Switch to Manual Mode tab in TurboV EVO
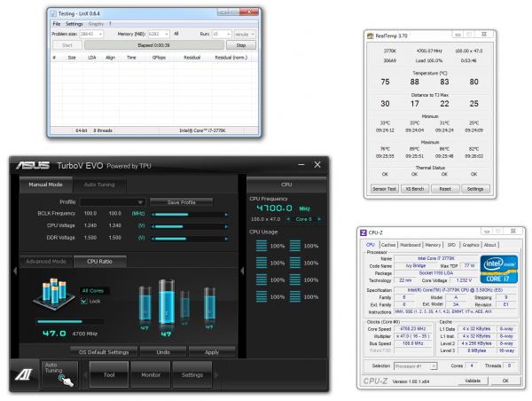The image size is (532, 401). pyautogui.click(x=45, y=185)
